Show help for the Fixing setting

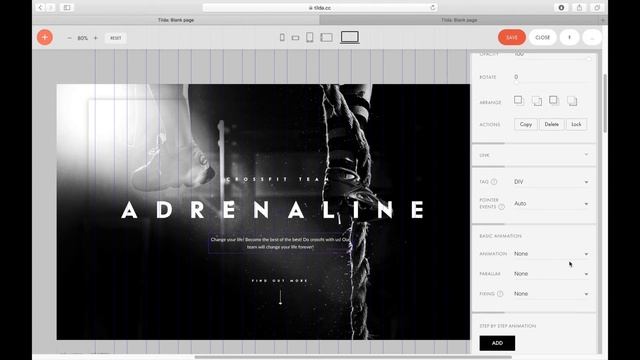coord(500,294)
